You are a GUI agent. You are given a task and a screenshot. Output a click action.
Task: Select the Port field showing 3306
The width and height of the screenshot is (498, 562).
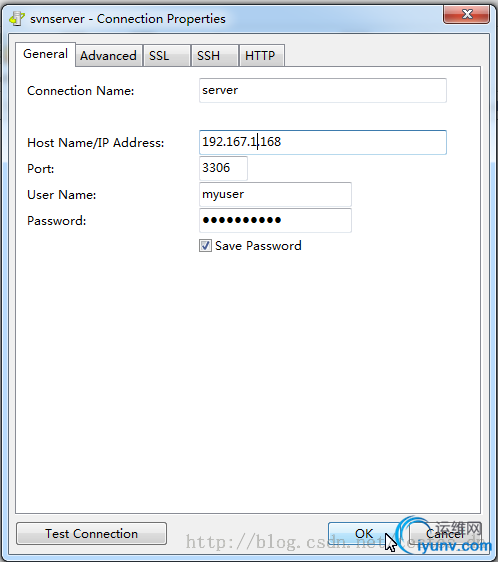[223, 168]
